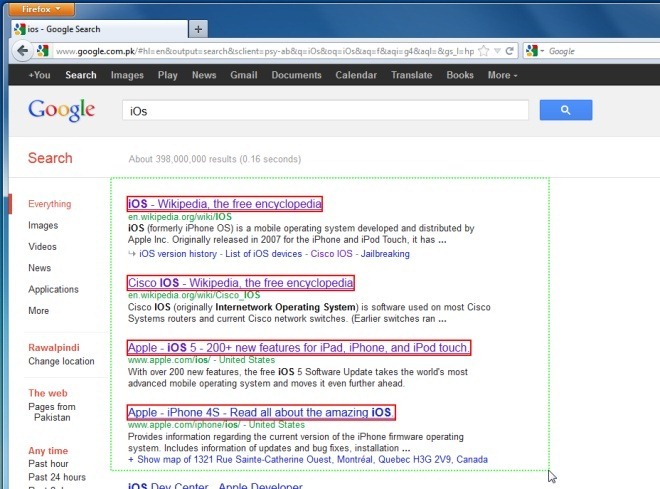The height and width of the screenshot is (489, 660).
Task: Select Pages from Pakistan filter
Action: click(x=52, y=412)
